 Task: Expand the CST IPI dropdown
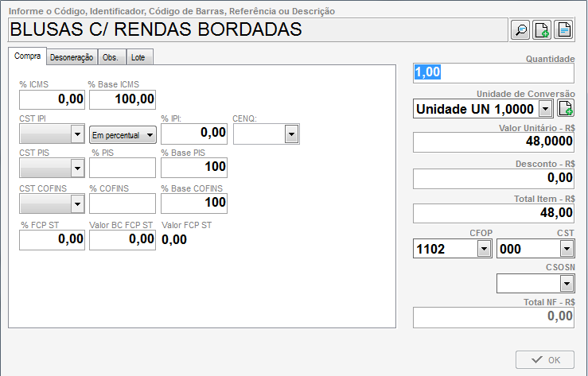click(x=77, y=135)
